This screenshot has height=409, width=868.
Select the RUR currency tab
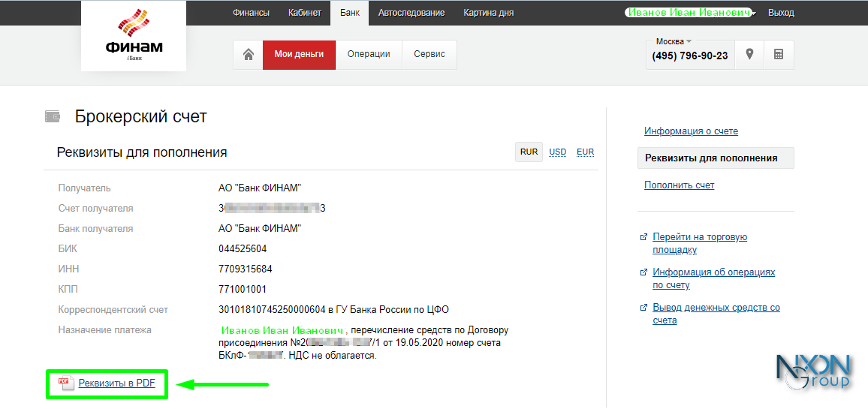tap(529, 152)
